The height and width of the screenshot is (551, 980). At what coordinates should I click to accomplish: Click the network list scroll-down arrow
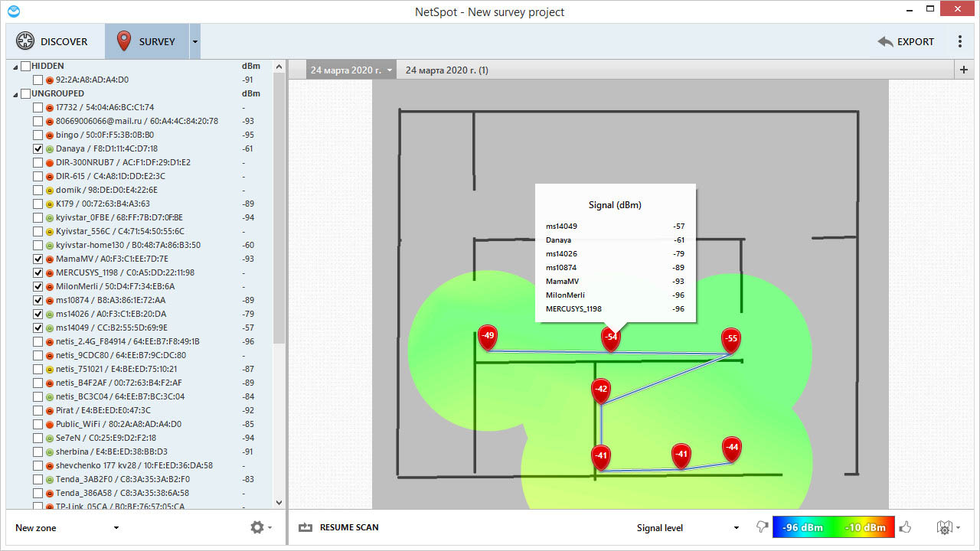click(x=279, y=503)
